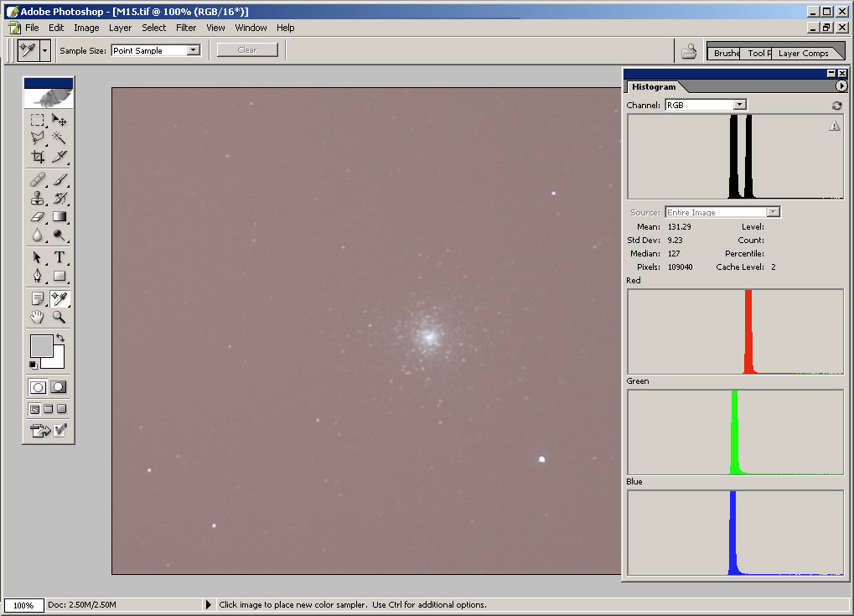Select the Crop tool
The image size is (854, 616).
38,157
